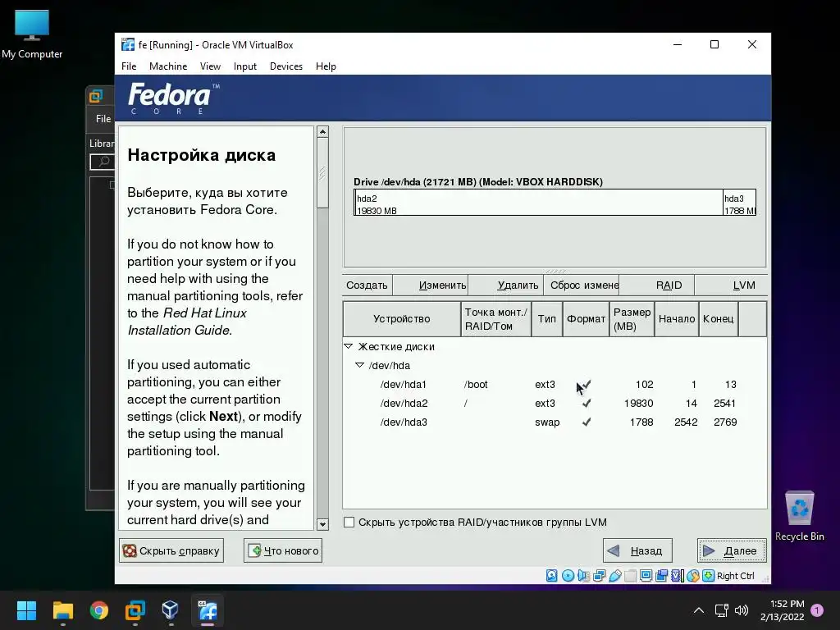Sort by Устройство column header

(402, 319)
